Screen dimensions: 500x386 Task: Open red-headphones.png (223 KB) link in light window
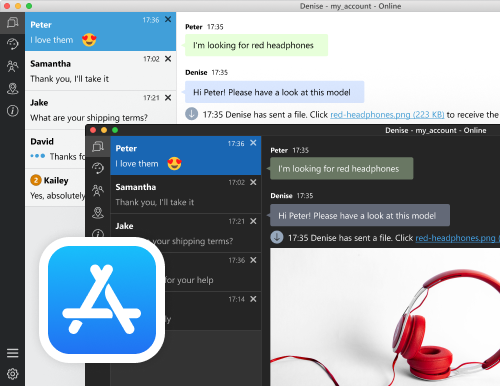387,115
